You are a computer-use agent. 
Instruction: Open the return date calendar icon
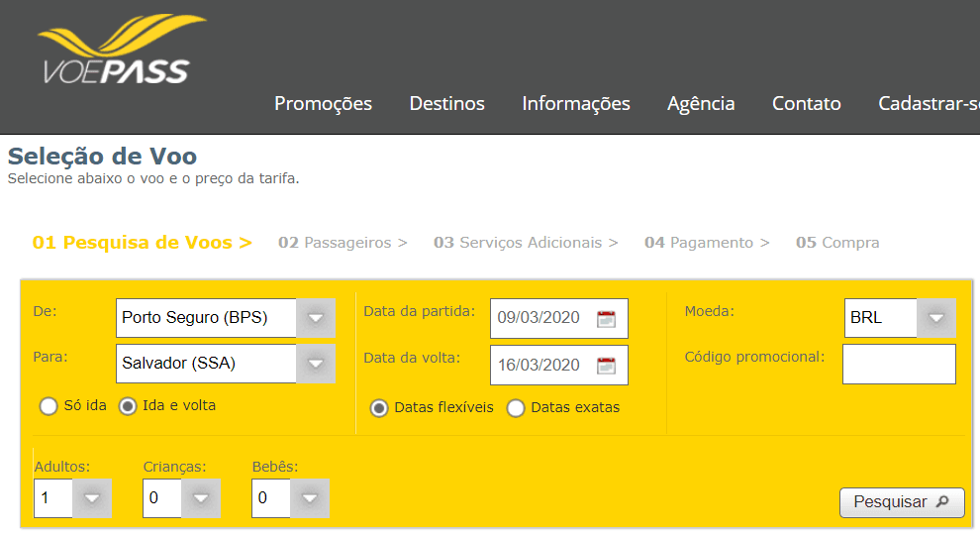[606, 366]
